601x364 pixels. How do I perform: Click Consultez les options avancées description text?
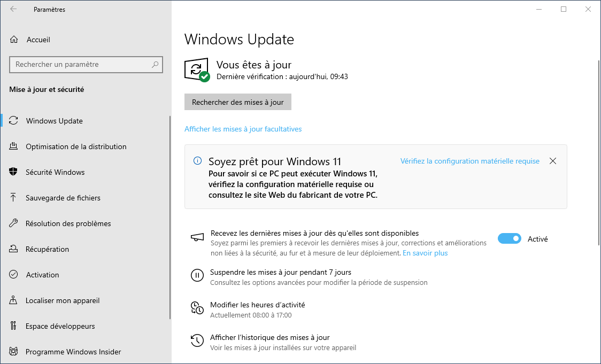pos(319,282)
